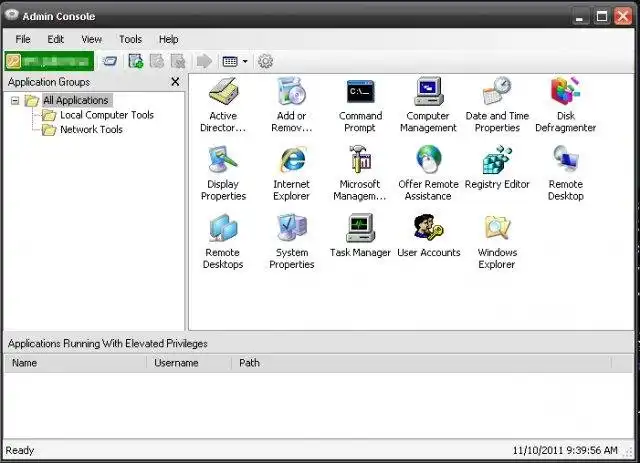
Task: Open the Help menu
Action: click(x=169, y=39)
